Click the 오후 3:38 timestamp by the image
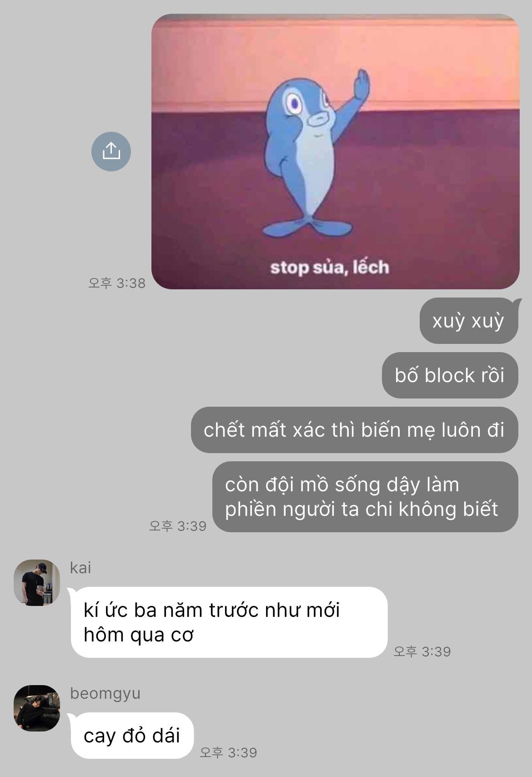Screen dimensions: 532x777 click(x=117, y=283)
